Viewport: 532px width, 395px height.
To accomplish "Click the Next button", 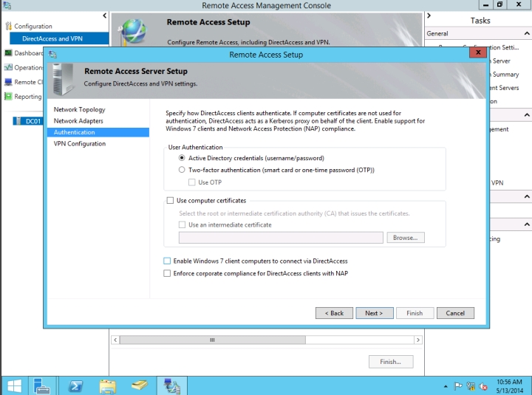I will [x=374, y=313].
